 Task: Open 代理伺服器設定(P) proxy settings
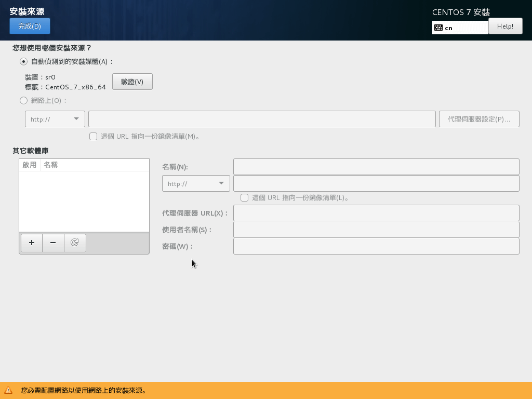(479, 119)
